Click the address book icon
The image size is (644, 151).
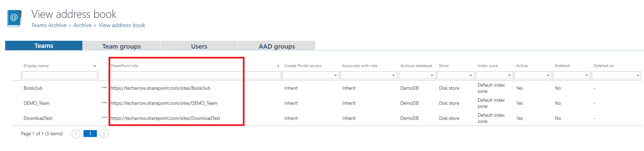[x=14, y=18]
